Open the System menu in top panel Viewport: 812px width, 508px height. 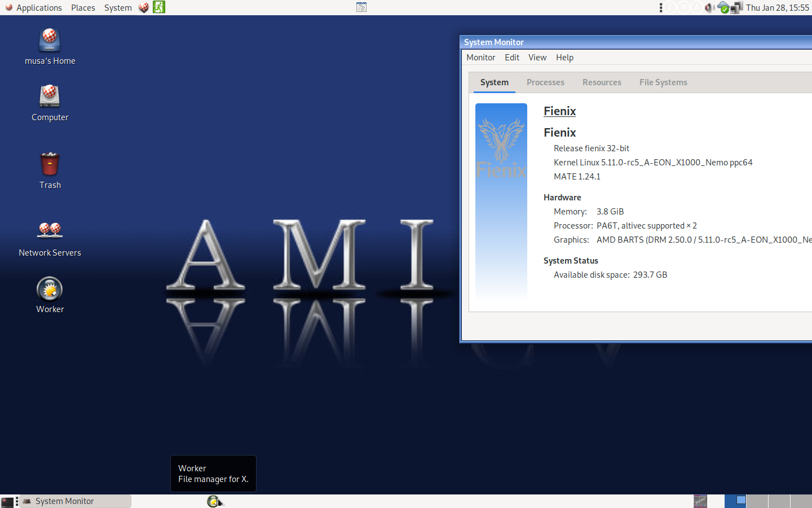[x=118, y=8]
